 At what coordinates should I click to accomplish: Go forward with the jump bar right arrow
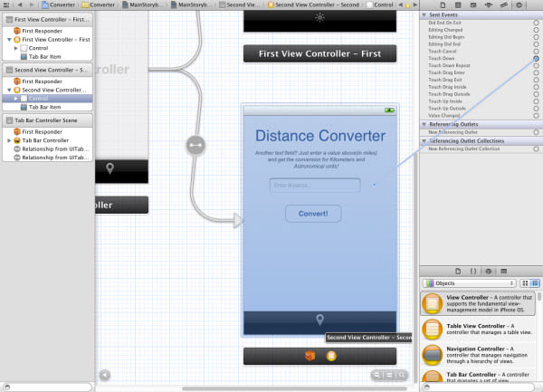point(32,5)
